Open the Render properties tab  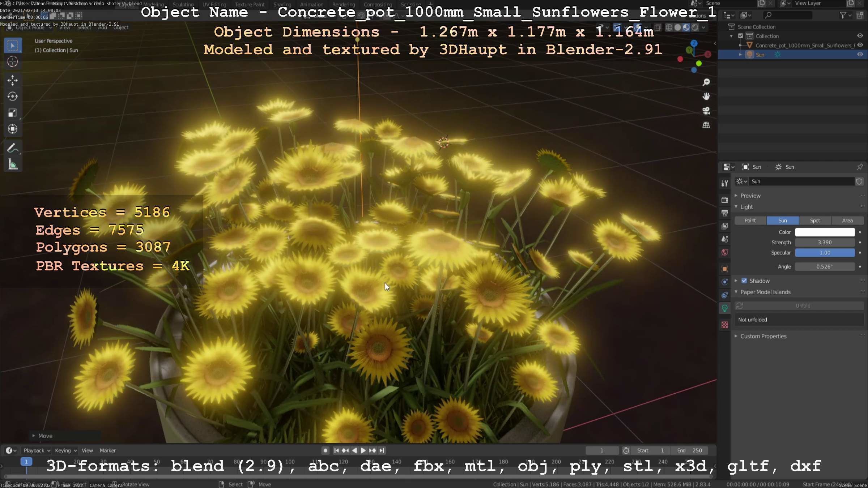(x=724, y=200)
